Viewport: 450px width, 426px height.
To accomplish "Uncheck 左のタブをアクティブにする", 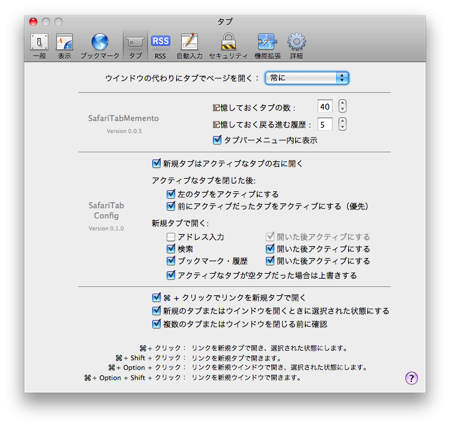I will [x=171, y=194].
